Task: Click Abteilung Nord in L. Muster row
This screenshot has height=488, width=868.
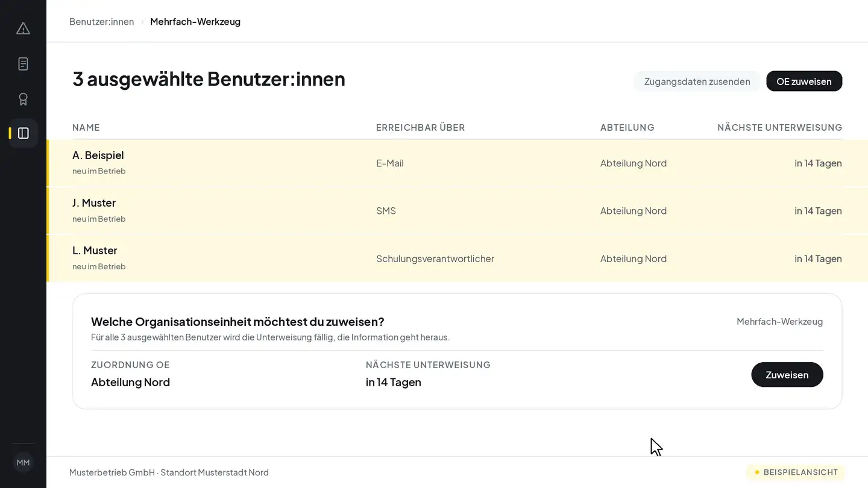Action: 634,258
